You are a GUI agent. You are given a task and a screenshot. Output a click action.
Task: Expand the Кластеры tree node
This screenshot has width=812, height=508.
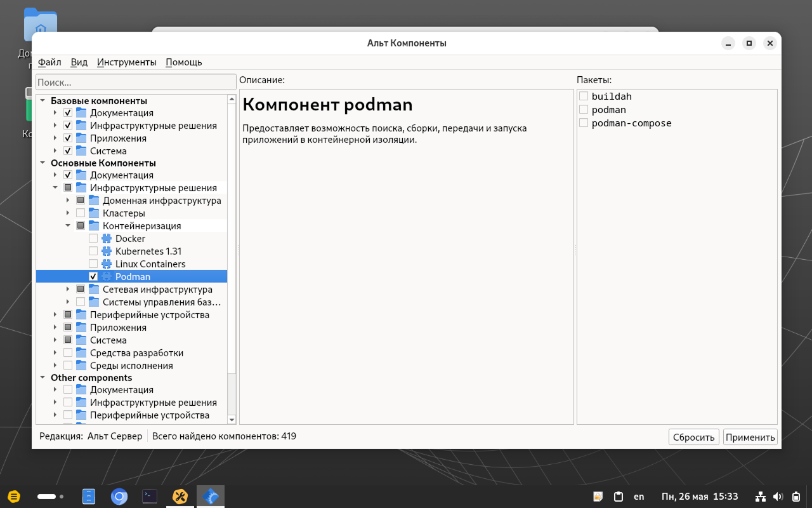point(68,213)
